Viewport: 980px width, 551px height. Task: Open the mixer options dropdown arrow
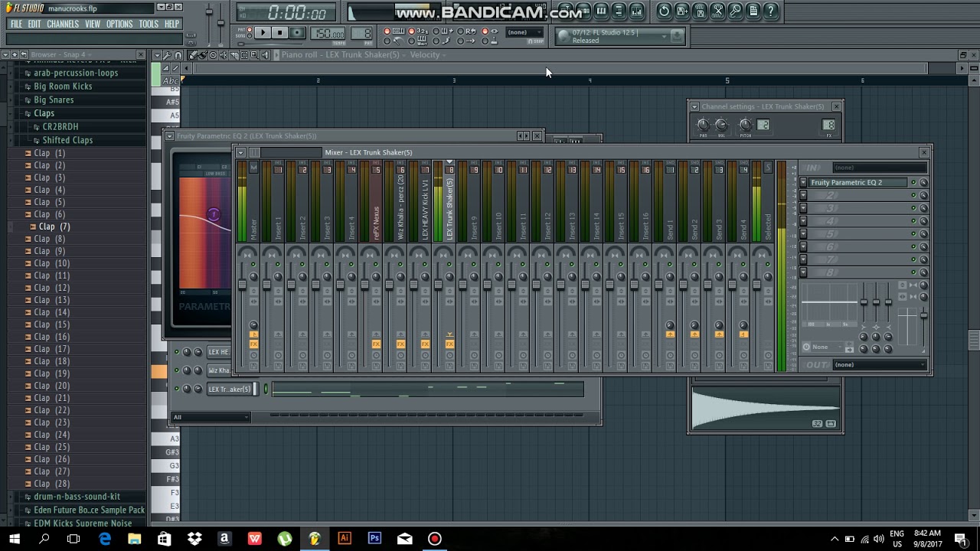[240, 152]
